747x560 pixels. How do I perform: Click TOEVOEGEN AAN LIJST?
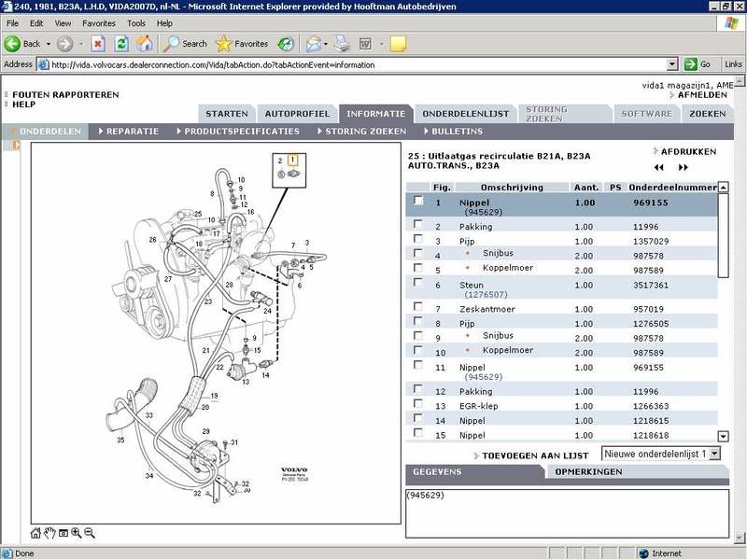535,455
